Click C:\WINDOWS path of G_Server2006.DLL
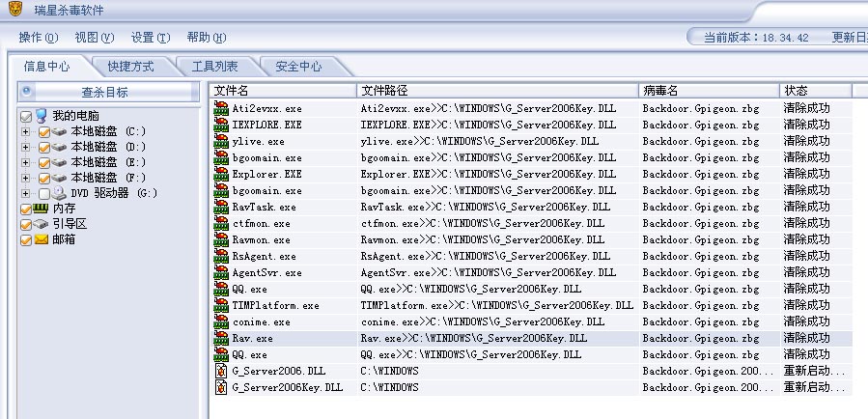 pyautogui.click(x=389, y=371)
